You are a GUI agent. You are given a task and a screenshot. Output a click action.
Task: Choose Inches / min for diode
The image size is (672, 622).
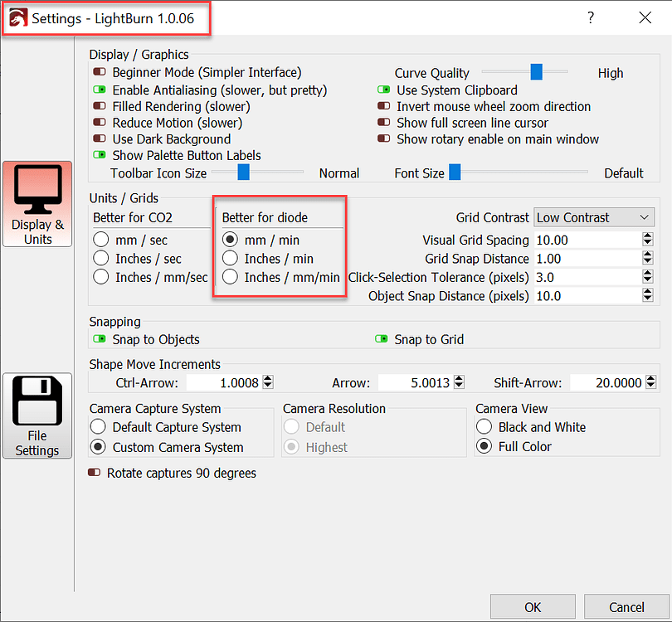[230, 259]
